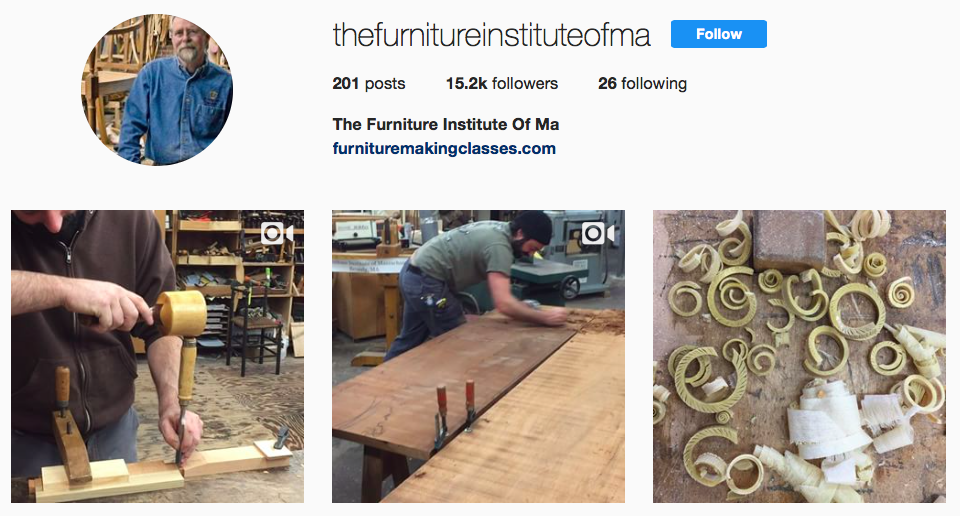Open the mallet and chisel video post
This screenshot has width=960, height=516.
(157, 356)
